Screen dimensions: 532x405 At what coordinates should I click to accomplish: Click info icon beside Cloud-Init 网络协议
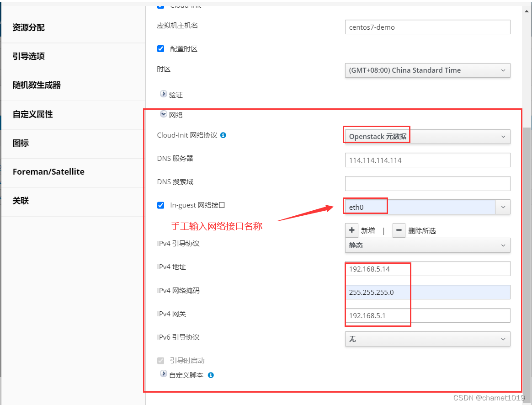coord(223,135)
